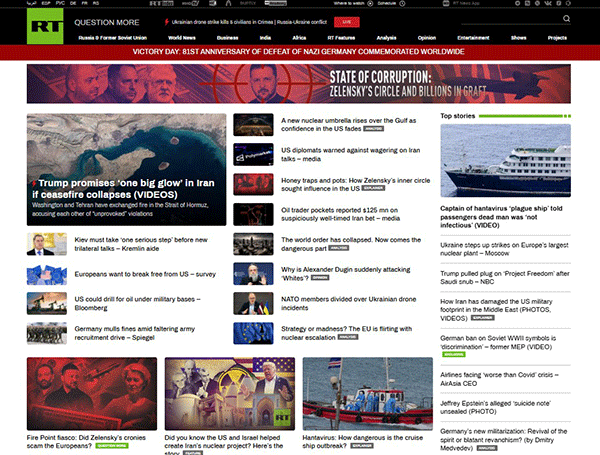Open the Africa section
The width and height of the screenshot is (600, 455).
299,38
